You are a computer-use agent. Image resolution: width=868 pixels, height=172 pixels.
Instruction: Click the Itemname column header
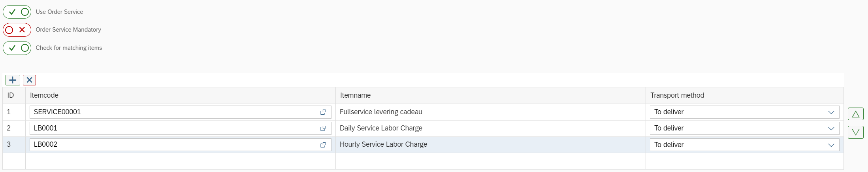pos(355,95)
